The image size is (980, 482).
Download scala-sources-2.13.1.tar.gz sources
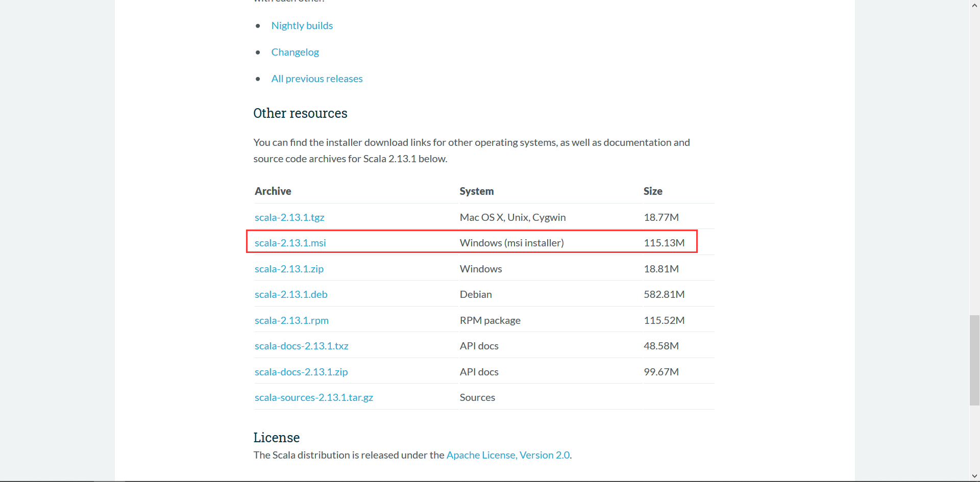(x=313, y=397)
